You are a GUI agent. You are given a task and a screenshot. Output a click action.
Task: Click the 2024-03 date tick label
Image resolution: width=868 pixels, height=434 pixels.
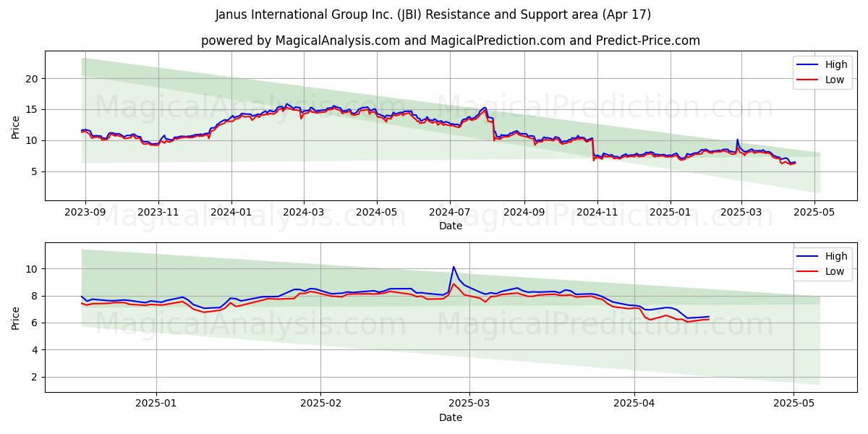pyautogui.click(x=303, y=213)
